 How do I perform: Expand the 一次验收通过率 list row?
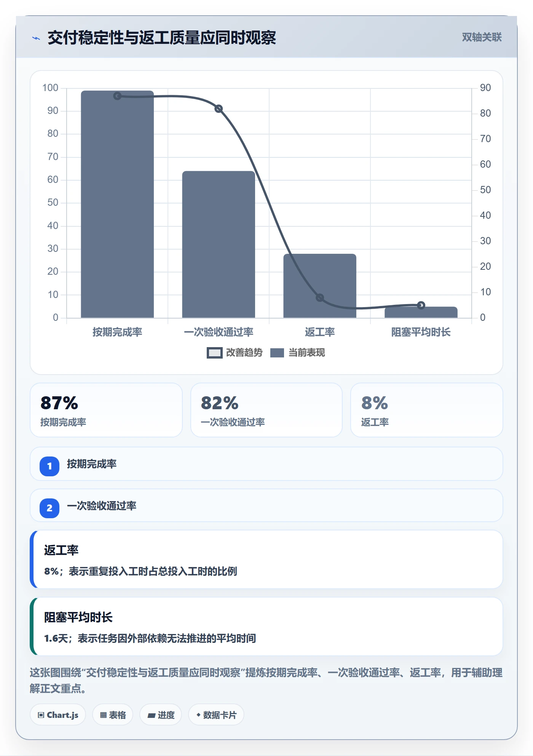(x=266, y=505)
